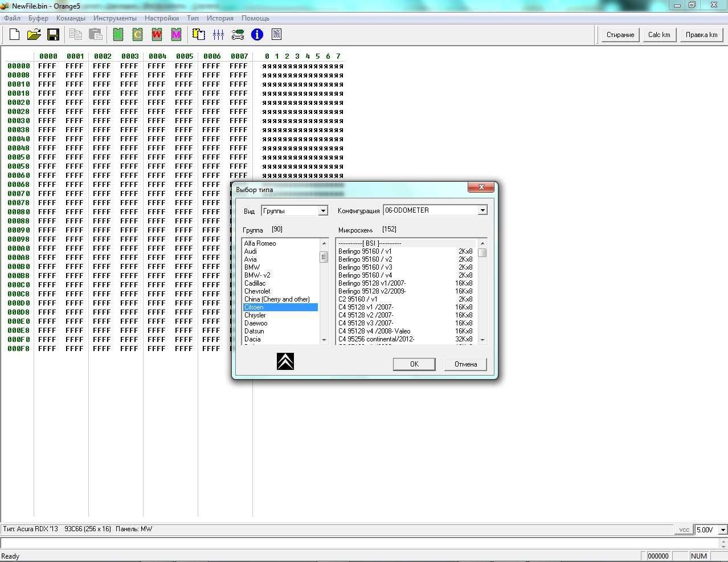Select Berlingo 95160 / v1 chip
The image size is (728, 562).
click(x=406, y=251)
